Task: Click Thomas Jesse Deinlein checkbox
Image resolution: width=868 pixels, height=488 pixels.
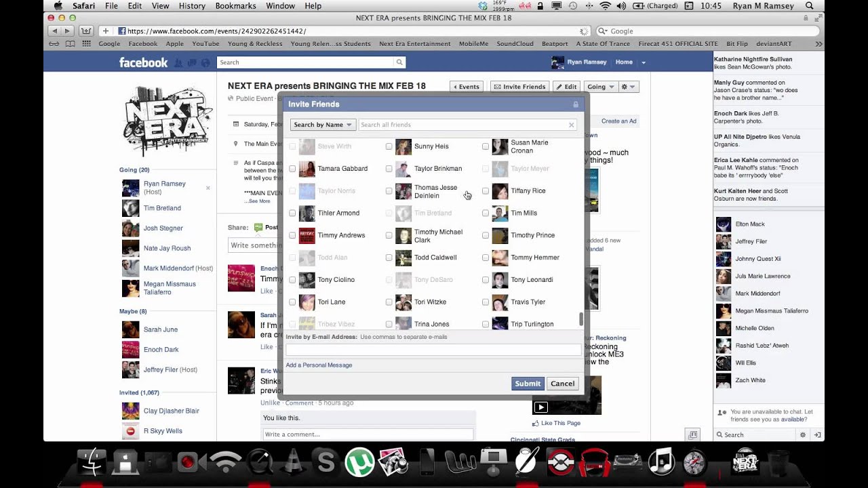Action: (x=389, y=191)
